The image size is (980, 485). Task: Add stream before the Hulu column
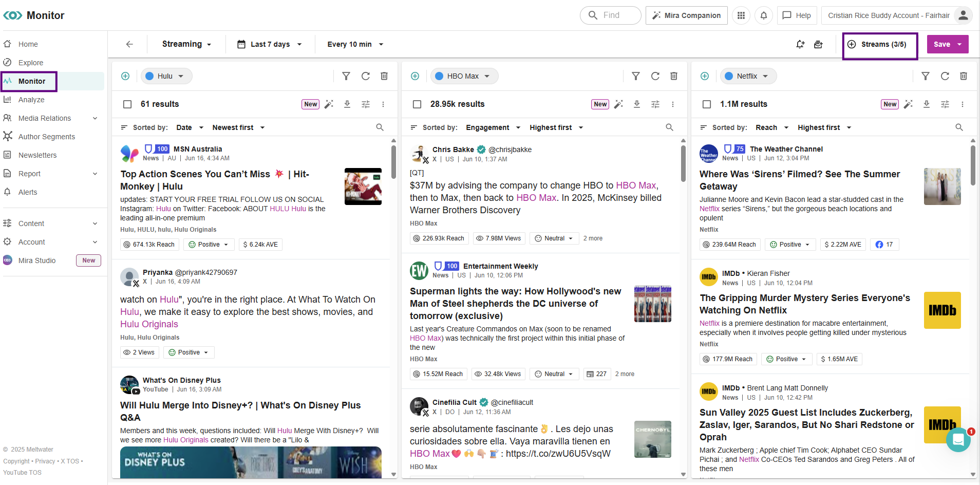tap(125, 76)
